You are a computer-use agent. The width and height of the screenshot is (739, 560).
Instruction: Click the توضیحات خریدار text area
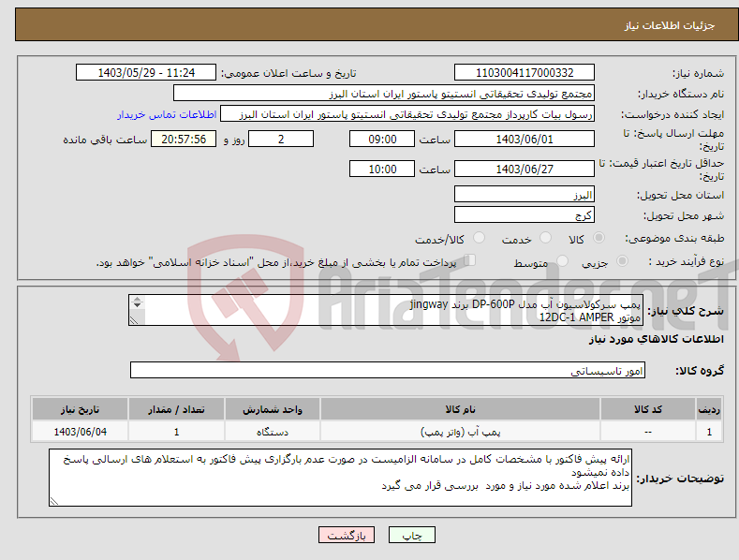coord(340,478)
